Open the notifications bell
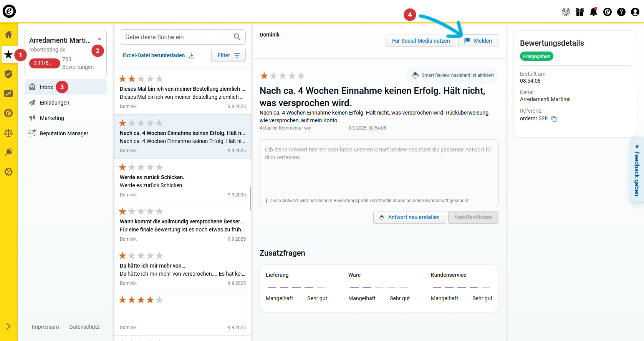644x341 pixels. 593,12
